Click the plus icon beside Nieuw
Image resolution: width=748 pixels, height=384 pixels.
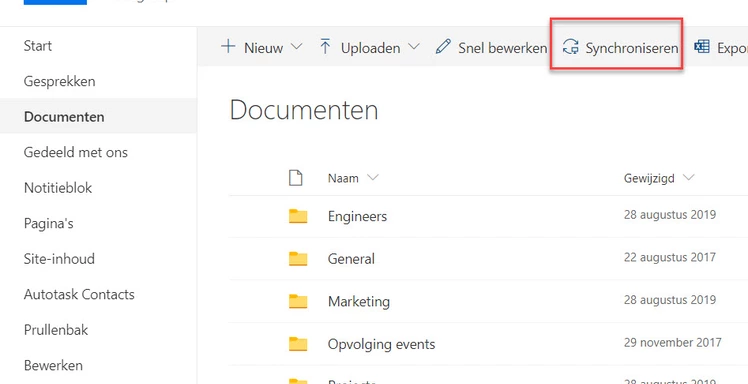(x=229, y=47)
